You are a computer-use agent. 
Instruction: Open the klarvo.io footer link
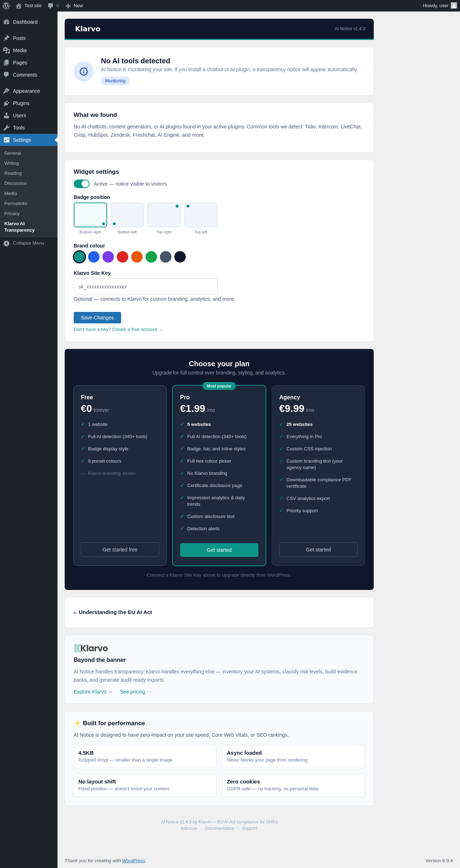189,828
